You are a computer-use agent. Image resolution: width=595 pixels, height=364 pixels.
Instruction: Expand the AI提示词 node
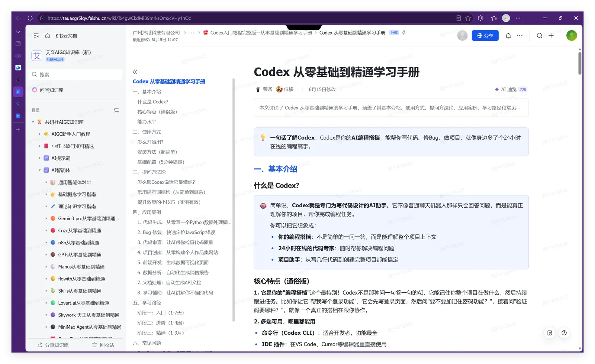[x=39, y=158]
